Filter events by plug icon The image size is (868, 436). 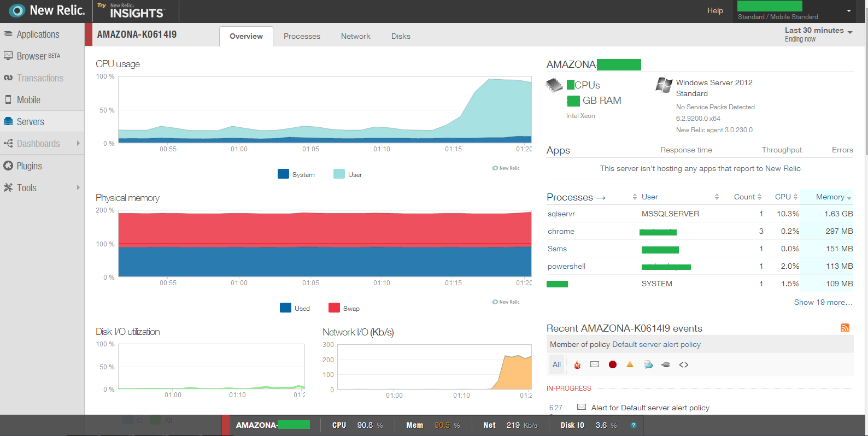point(666,364)
